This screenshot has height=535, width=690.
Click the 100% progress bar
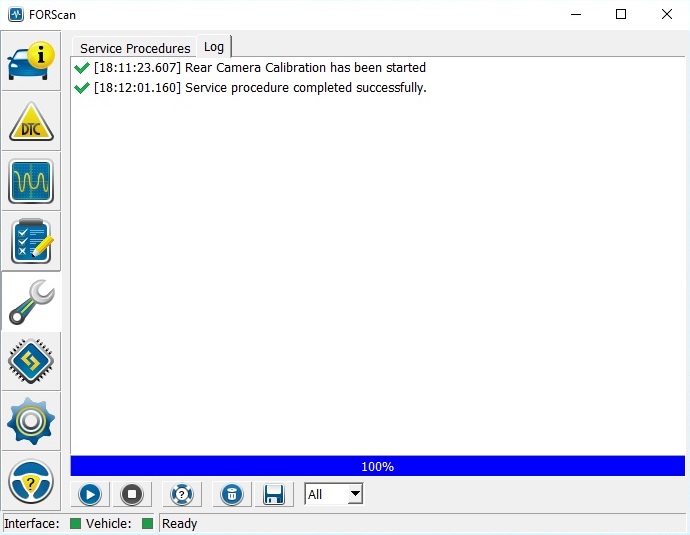pos(378,466)
